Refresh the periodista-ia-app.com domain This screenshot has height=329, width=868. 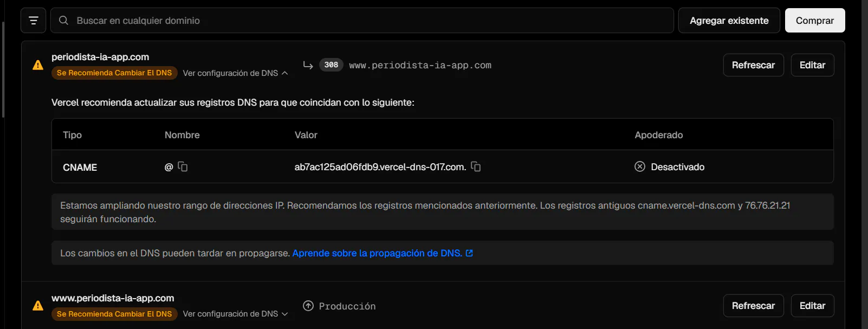[753, 65]
